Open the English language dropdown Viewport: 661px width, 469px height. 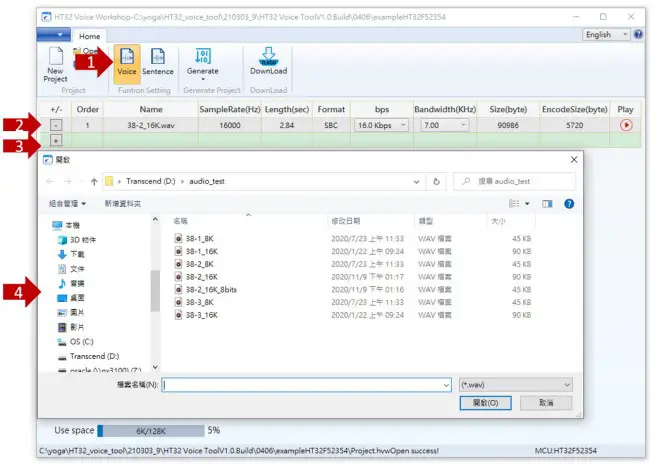coord(606,35)
